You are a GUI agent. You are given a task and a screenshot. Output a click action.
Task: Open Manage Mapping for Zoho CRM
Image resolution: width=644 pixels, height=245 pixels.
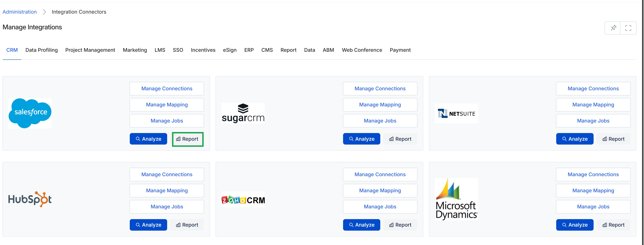click(x=380, y=191)
